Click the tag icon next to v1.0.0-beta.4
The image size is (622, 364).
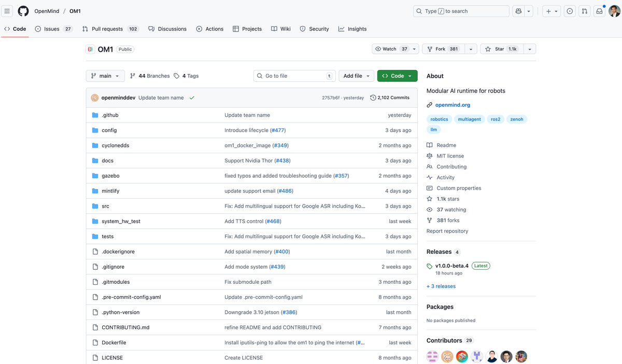[429, 266]
